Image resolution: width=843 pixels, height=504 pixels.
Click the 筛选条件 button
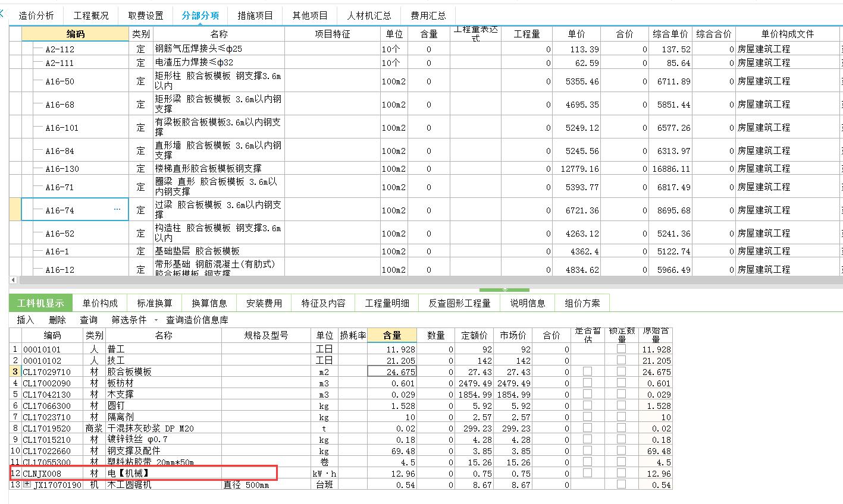coord(129,320)
